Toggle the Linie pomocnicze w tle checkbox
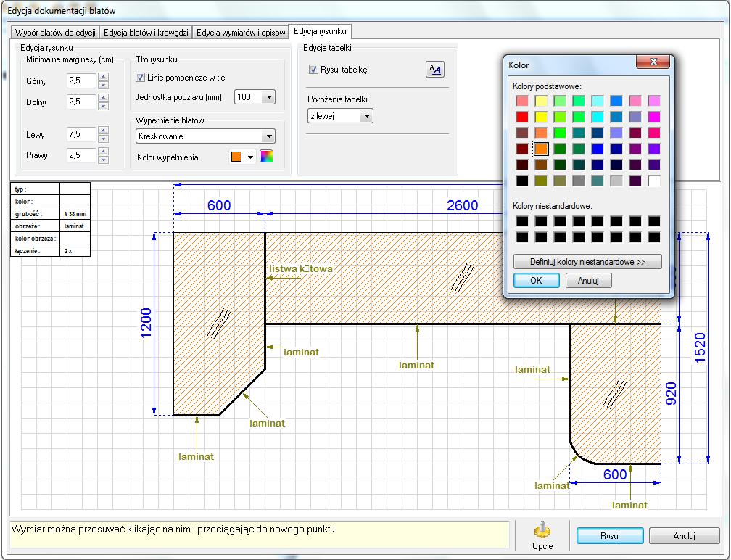This screenshot has width=731, height=560. point(140,78)
